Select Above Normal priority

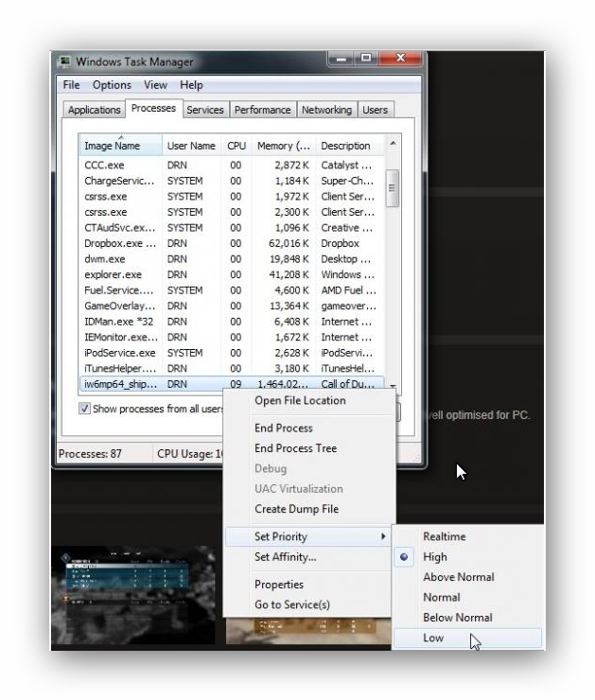[459, 577]
